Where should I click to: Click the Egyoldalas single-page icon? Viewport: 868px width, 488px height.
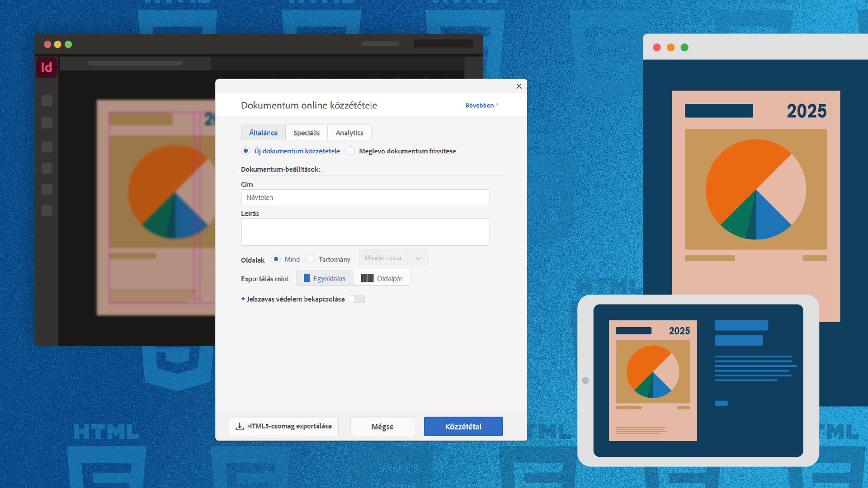(307, 278)
